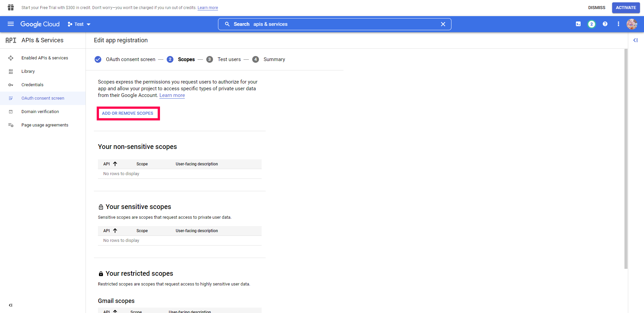The image size is (644, 313).
Task: Open Enabled APIs & services from sidebar
Action: coord(44,58)
